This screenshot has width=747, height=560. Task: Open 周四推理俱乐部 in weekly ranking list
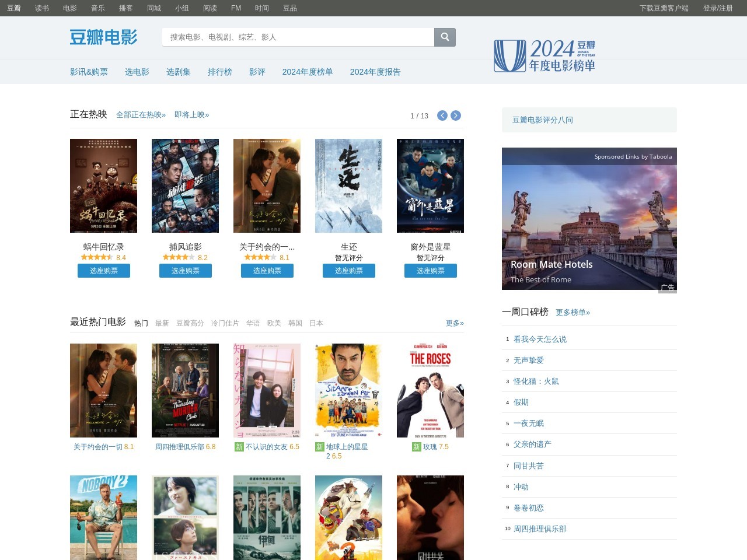(540, 528)
